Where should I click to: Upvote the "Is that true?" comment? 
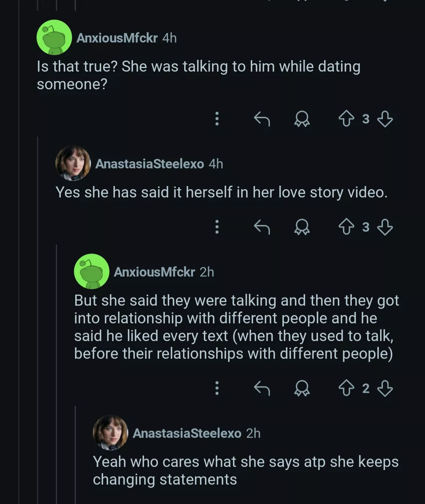pyautogui.click(x=346, y=118)
